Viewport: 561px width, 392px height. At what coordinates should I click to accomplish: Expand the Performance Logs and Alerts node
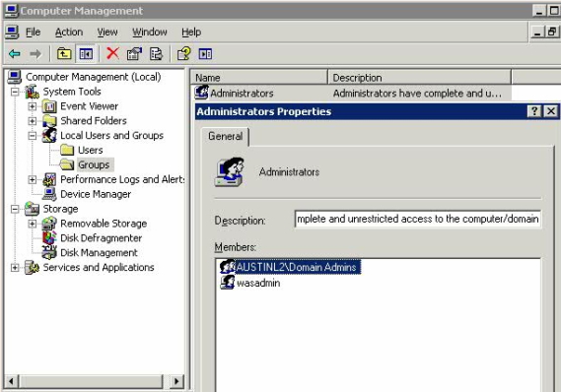click(33, 179)
